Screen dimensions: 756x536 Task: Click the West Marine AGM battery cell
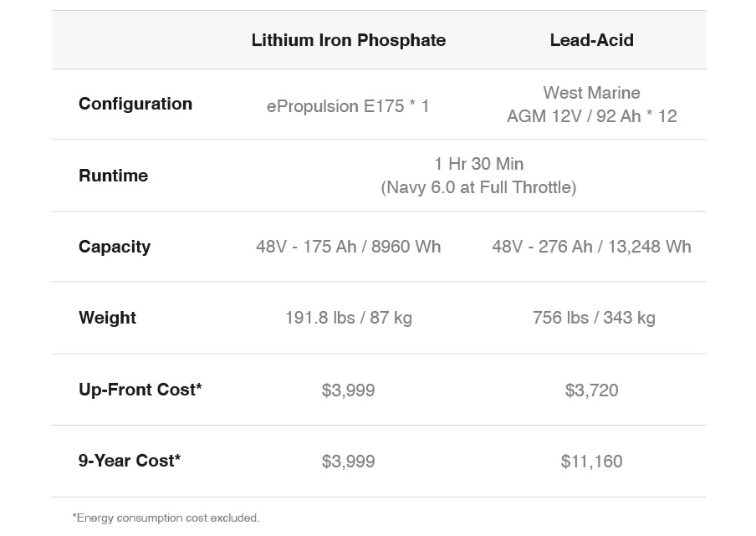pos(591,105)
